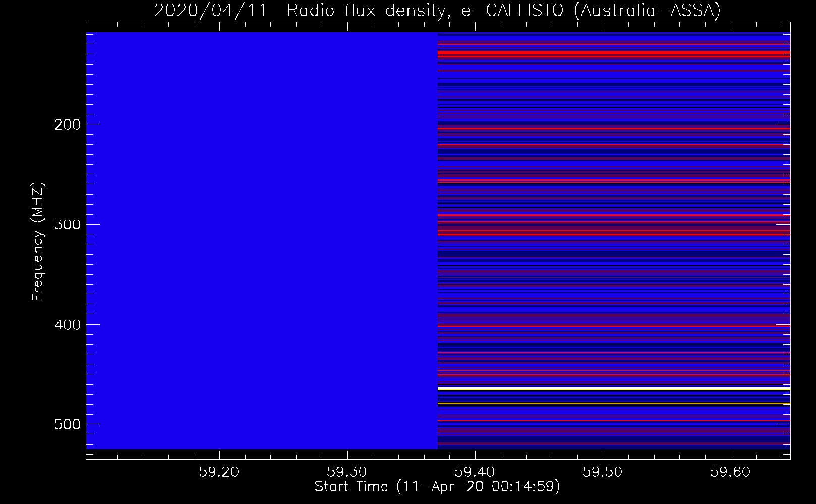Select the 59.50 time tick label
This screenshot has height=504, width=816.
(x=603, y=472)
